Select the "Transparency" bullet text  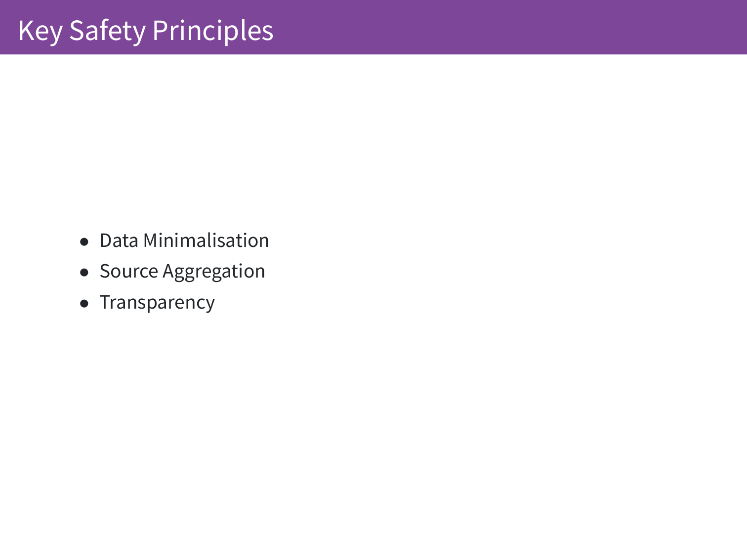tap(157, 302)
